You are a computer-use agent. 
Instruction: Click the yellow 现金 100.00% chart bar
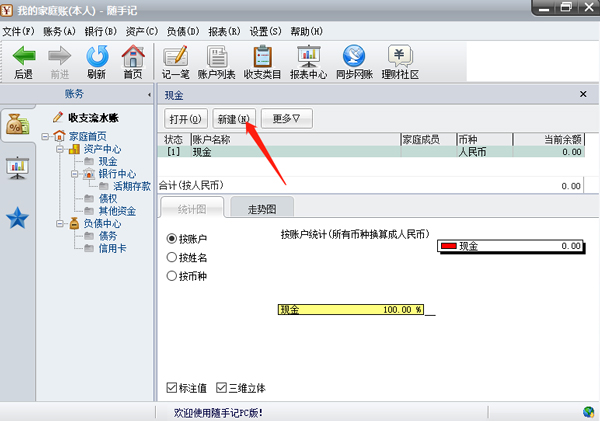[x=351, y=309]
